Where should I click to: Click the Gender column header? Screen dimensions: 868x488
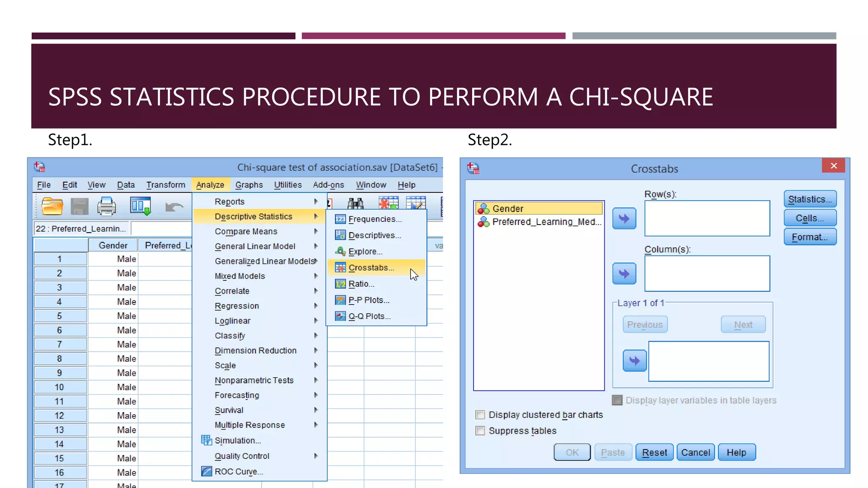click(x=113, y=245)
